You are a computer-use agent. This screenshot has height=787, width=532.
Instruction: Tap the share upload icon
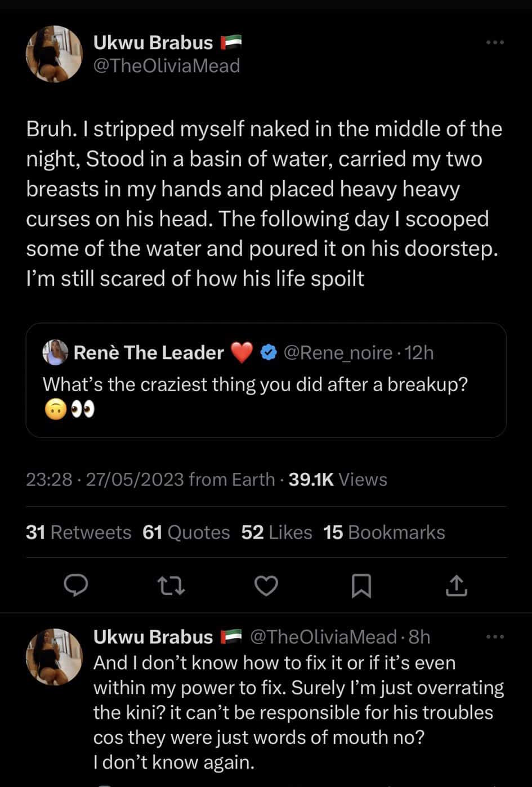(456, 585)
